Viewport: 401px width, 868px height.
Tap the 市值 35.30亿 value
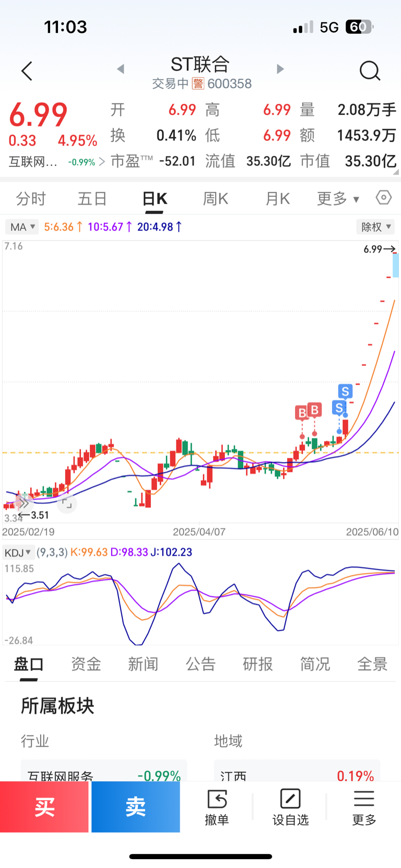point(370,161)
